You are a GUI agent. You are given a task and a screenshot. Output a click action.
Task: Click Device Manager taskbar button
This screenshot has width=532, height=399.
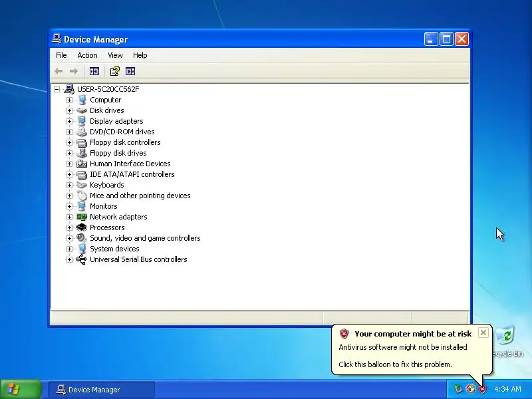click(x=102, y=390)
